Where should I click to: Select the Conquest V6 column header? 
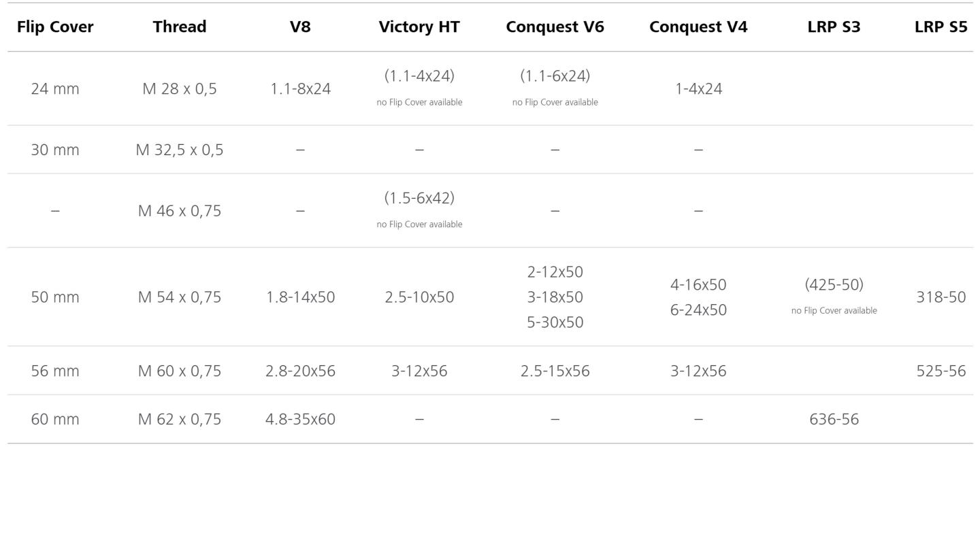click(555, 27)
